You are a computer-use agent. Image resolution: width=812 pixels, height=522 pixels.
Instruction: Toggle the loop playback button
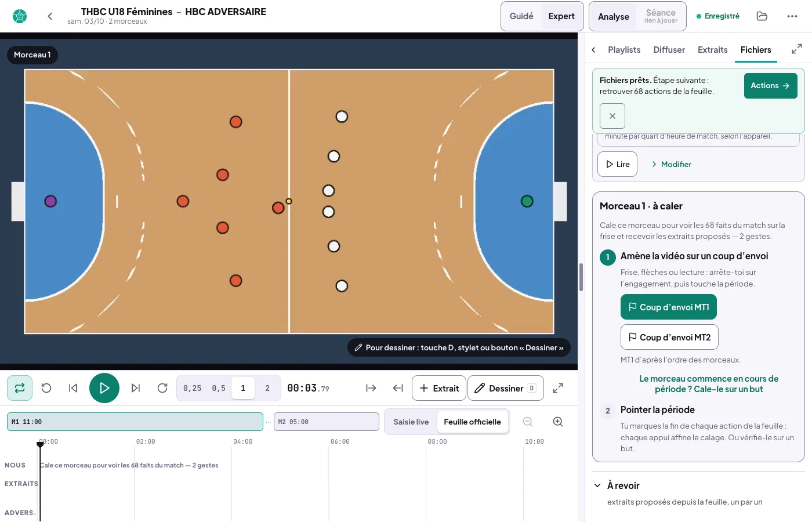(x=20, y=388)
